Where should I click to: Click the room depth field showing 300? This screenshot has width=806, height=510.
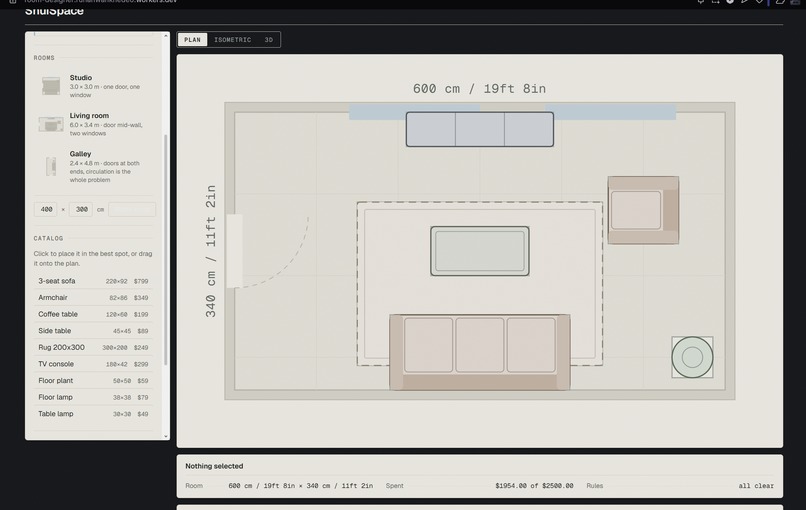pyautogui.click(x=81, y=209)
